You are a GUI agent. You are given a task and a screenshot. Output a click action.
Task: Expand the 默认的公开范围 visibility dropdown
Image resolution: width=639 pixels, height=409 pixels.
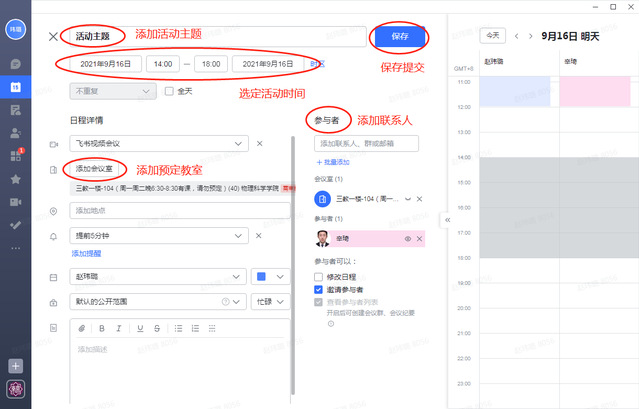pyautogui.click(x=238, y=301)
